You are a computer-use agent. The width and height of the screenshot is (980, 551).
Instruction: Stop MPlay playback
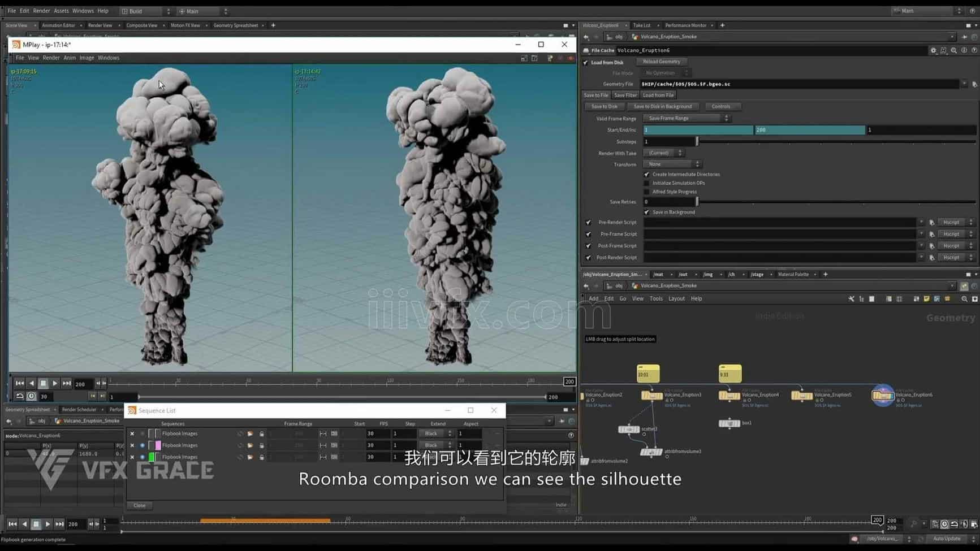pyautogui.click(x=43, y=383)
